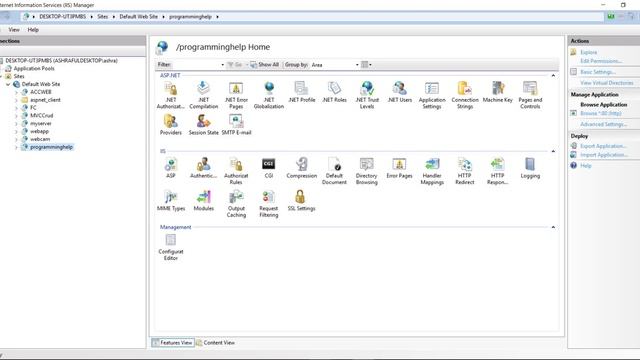Open Configuration Editor feature
Viewport: 640px width, 360px height.
coord(171,247)
